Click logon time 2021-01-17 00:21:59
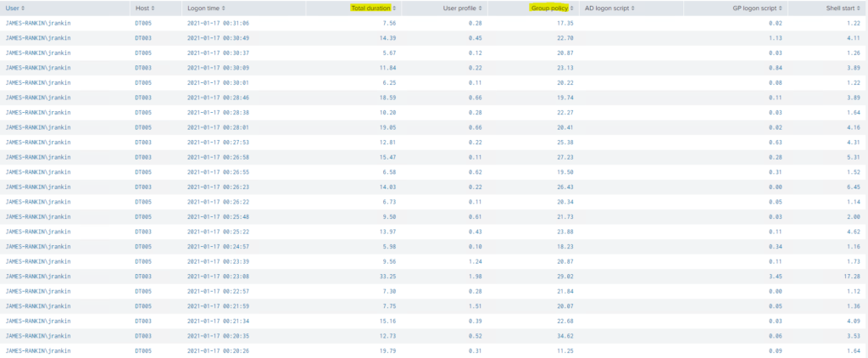 218,305
